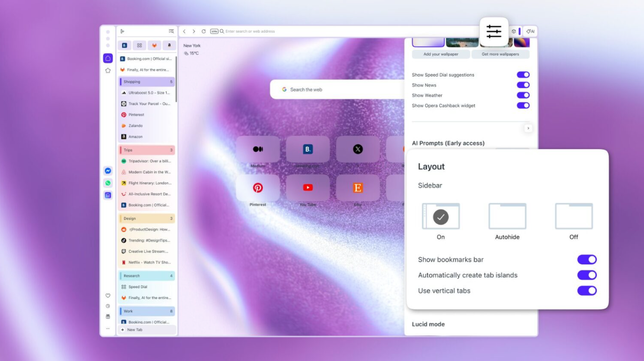Switch to Zalando tab
This screenshot has width=644, height=361.
point(147,126)
